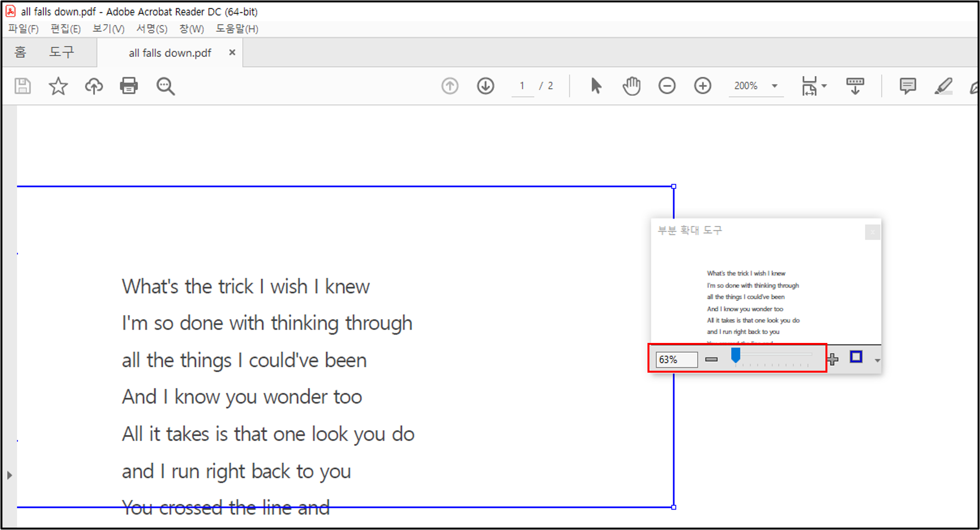The height and width of the screenshot is (530, 980).
Task: Select the highlighter pen tool
Action: pyautogui.click(x=943, y=86)
